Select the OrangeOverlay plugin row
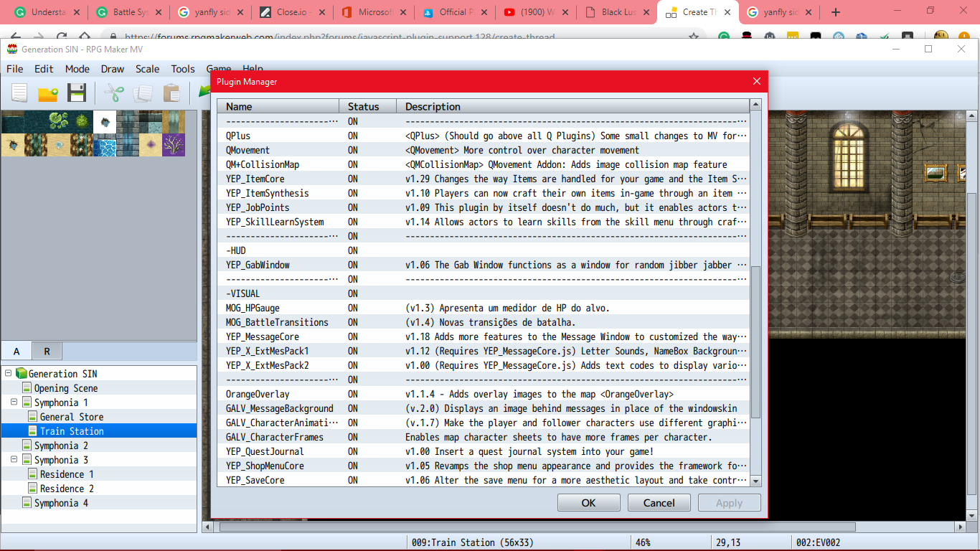This screenshot has height=551, width=980. [484, 394]
